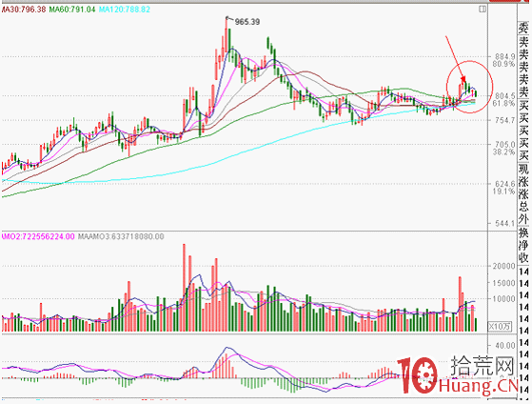Select the cyan MA120:788.82 indicator label

pos(124,10)
